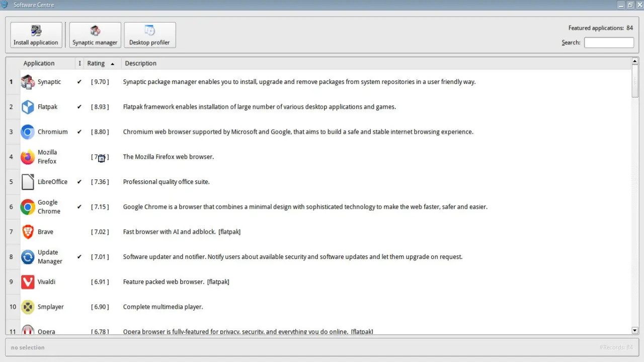Click the installed checkmark for Flatpak
The height and width of the screenshot is (362, 644).
tap(79, 107)
